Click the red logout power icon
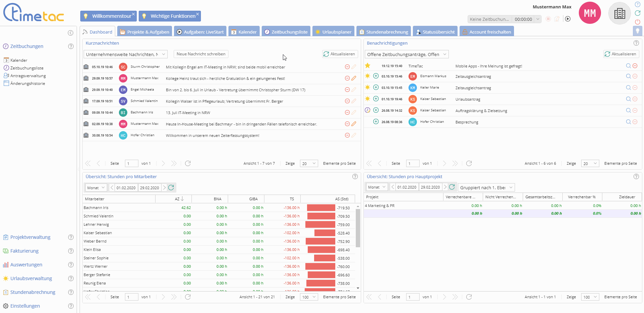Image resolution: width=644 pixels, height=313 pixels. (637, 22)
